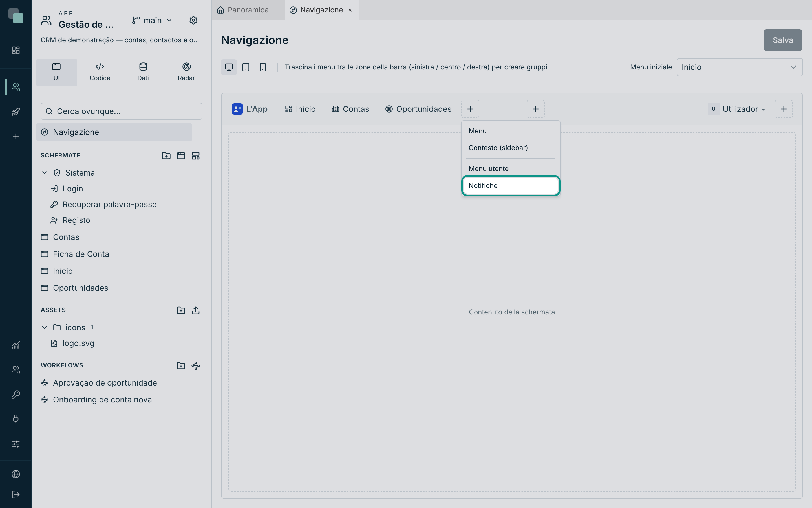Open the Panoramica tab
The image size is (812, 508).
point(248,10)
